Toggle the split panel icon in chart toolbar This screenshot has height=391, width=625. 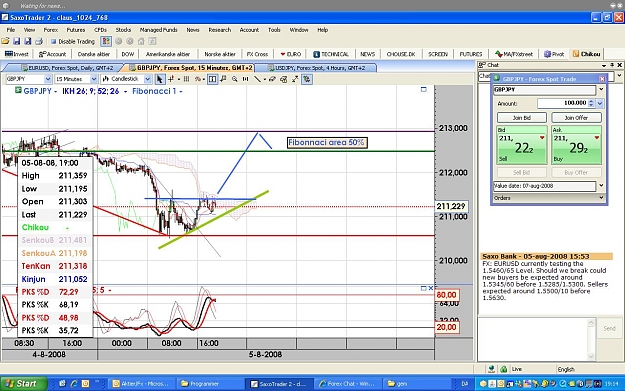(x=212, y=79)
